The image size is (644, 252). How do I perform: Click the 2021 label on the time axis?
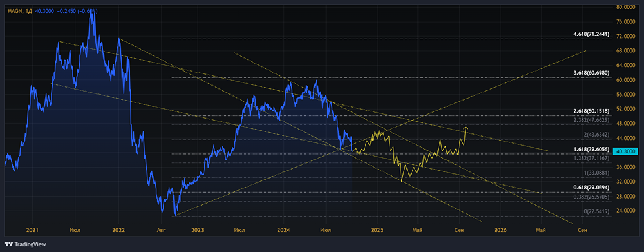[32, 230]
